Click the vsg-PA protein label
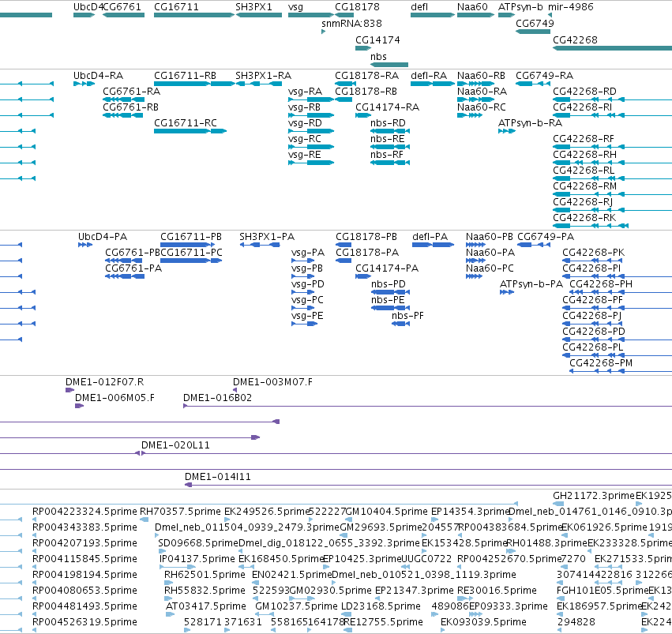 (308, 253)
